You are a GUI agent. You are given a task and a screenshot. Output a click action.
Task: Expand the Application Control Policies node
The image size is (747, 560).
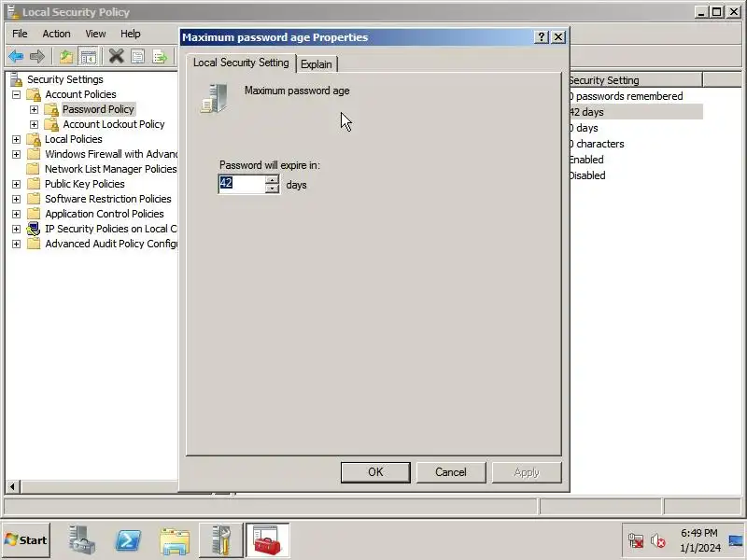[x=16, y=214]
